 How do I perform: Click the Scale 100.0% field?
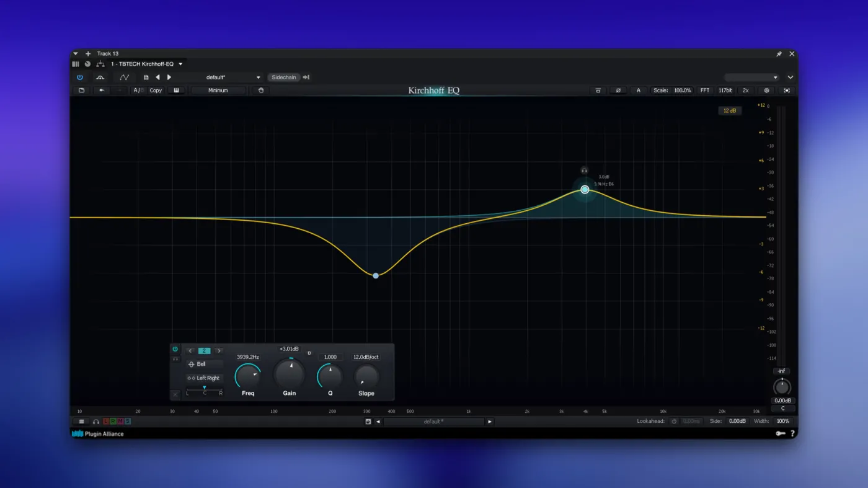click(673, 91)
